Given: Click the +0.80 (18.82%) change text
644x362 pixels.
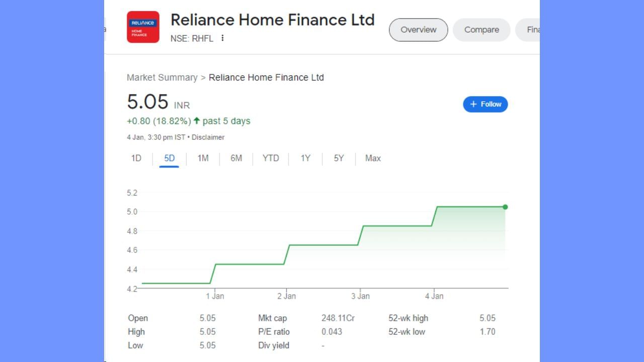Looking at the screenshot, I should pyautogui.click(x=159, y=121).
